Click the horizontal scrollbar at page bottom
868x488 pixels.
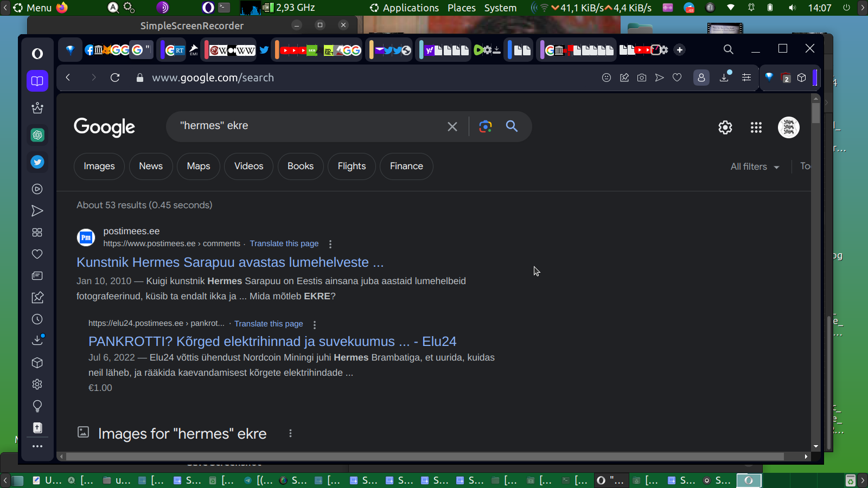point(425,457)
